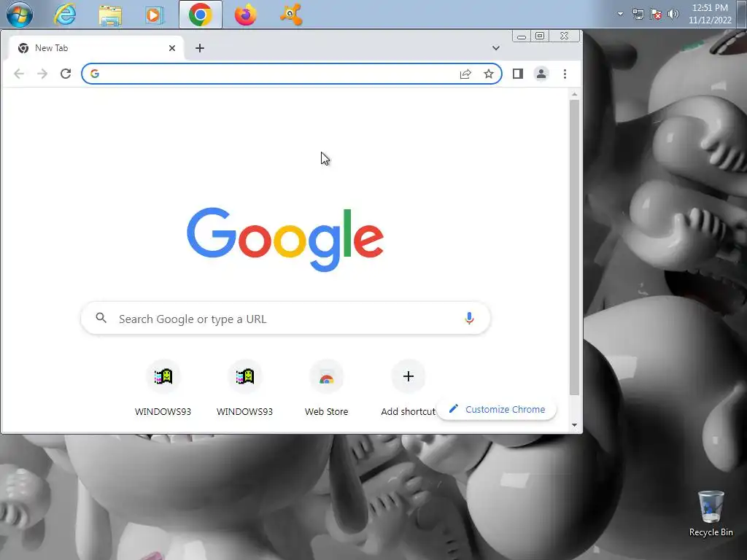
Task: Open the clock showing 12:51 PM
Action: (710, 14)
